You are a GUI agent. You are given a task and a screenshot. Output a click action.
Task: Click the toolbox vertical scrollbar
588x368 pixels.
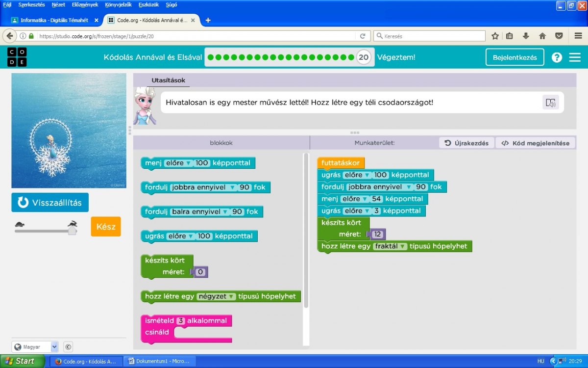pos(306,231)
